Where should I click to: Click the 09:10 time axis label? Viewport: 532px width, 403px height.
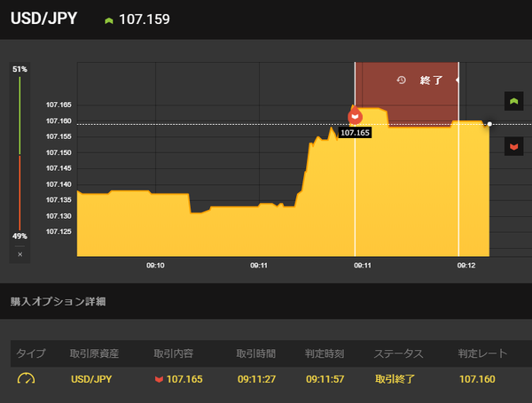(155, 266)
